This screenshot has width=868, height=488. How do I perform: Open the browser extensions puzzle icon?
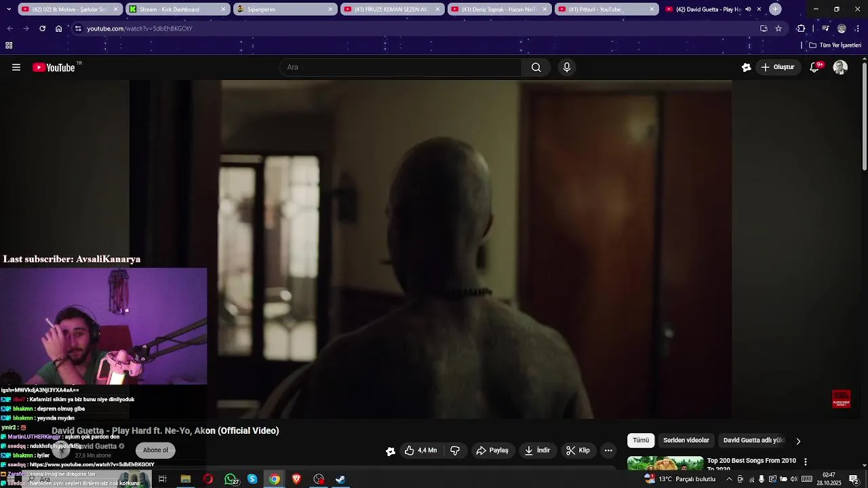pos(801,28)
